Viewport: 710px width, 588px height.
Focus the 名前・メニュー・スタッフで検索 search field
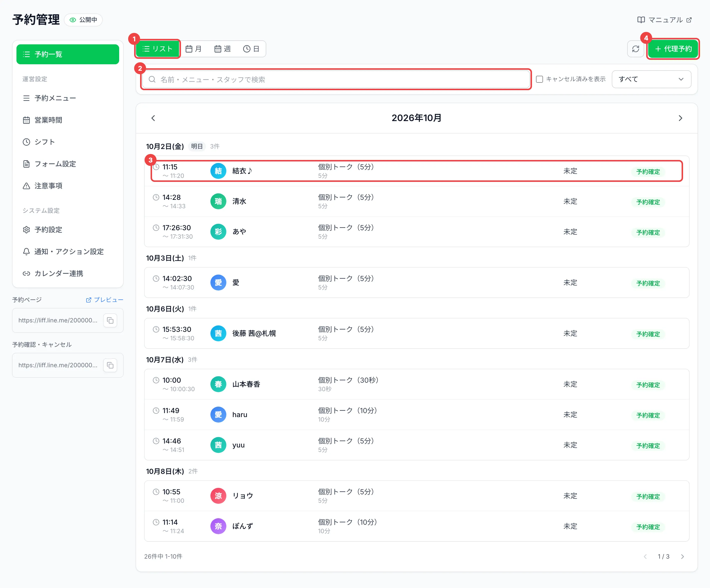(336, 79)
